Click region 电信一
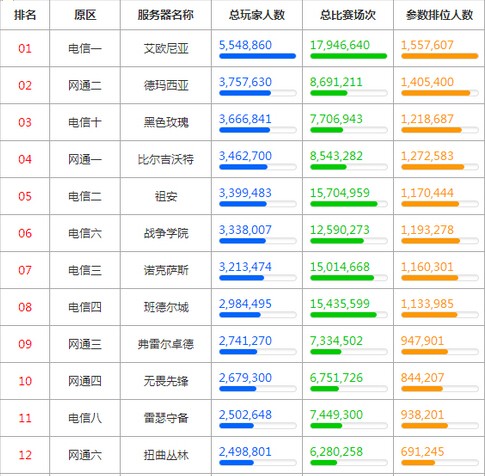Screen dimensions: 485x476 coord(85,49)
